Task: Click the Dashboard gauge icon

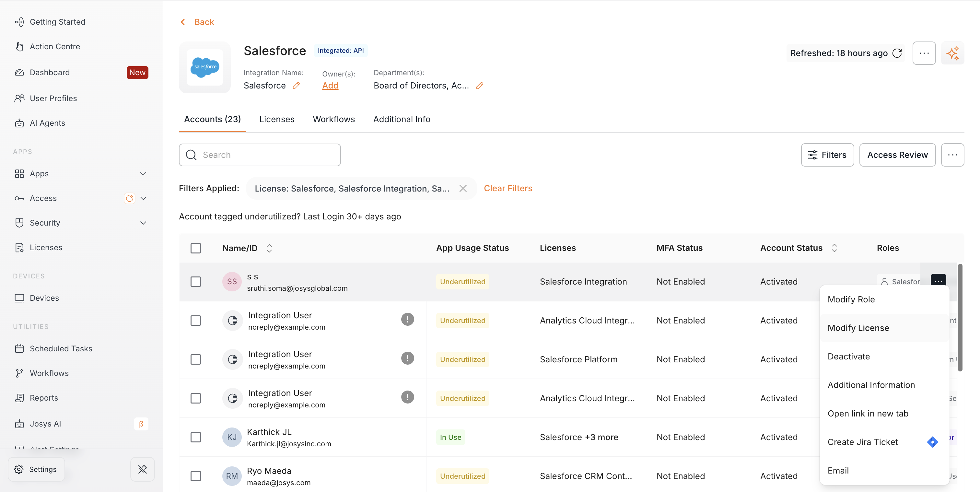Action: point(19,72)
